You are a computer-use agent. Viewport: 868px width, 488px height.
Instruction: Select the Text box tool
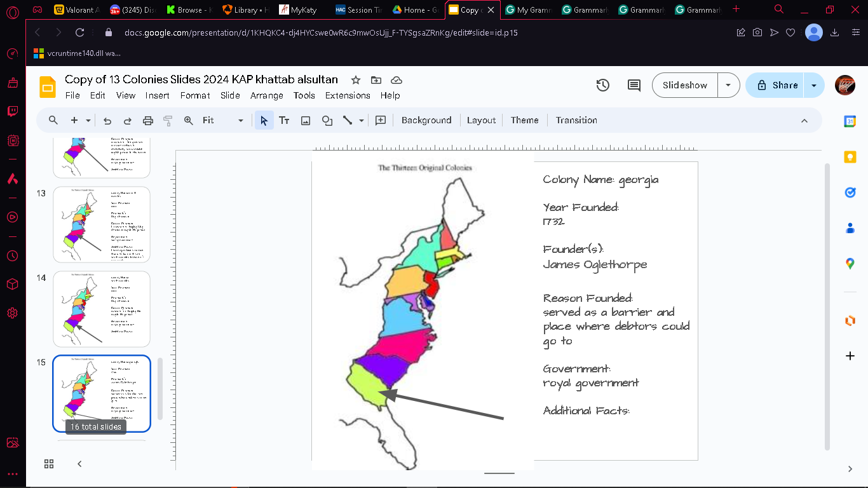click(284, 120)
